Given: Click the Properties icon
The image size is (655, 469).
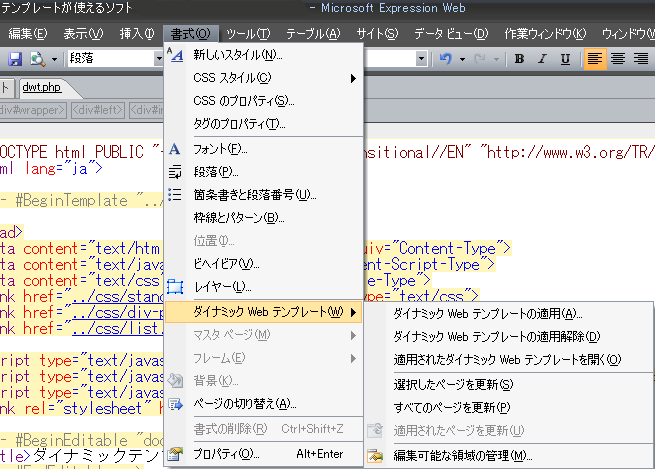Looking at the screenshot, I should tap(175, 454).
